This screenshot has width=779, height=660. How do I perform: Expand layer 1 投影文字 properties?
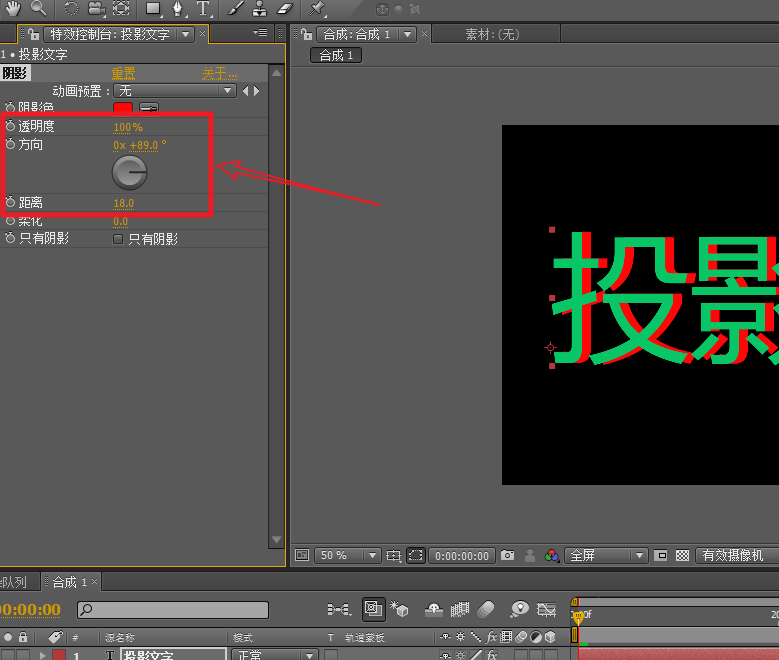coord(42,655)
